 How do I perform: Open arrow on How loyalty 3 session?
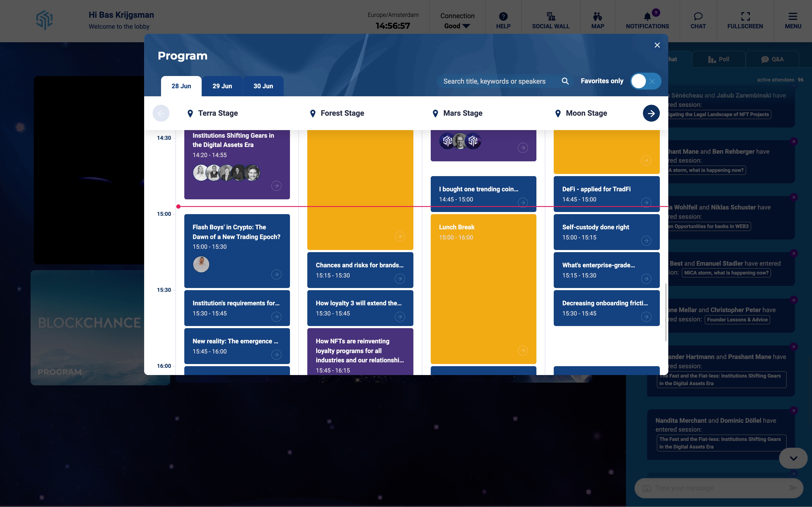(x=399, y=317)
